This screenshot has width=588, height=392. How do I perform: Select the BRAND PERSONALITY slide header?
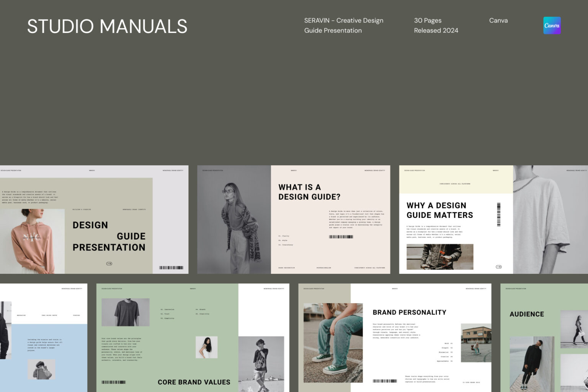pos(410,312)
